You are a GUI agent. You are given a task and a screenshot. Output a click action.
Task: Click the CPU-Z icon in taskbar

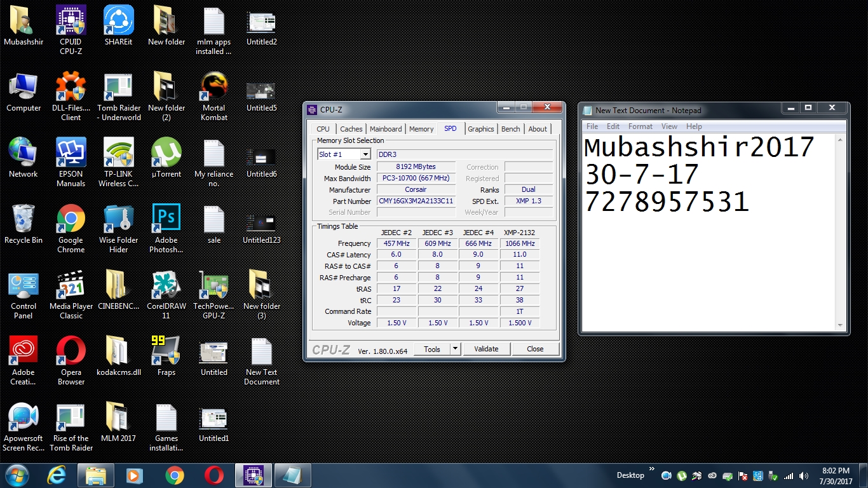point(254,475)
